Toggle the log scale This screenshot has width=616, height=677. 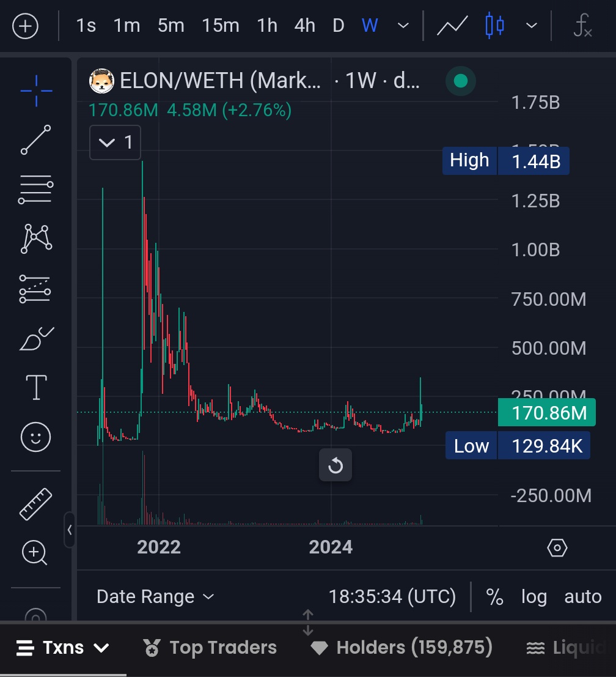[534, 597]
